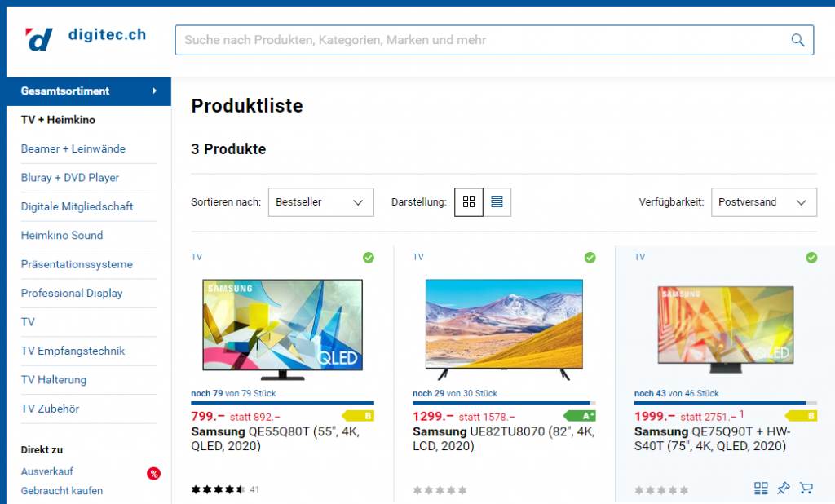Open the Heimkino Sound category

pyautogui.click(x=62, y=236)
